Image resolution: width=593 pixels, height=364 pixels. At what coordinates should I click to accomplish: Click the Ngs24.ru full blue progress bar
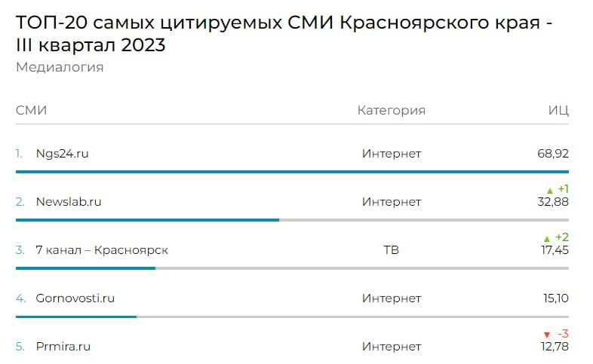coord(292,172)
